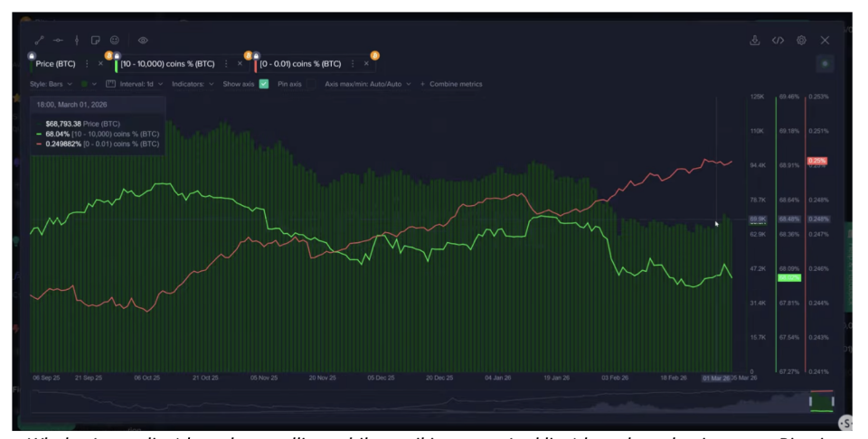
Task: Add a sticky note annotation
Action: coord(95,40)
